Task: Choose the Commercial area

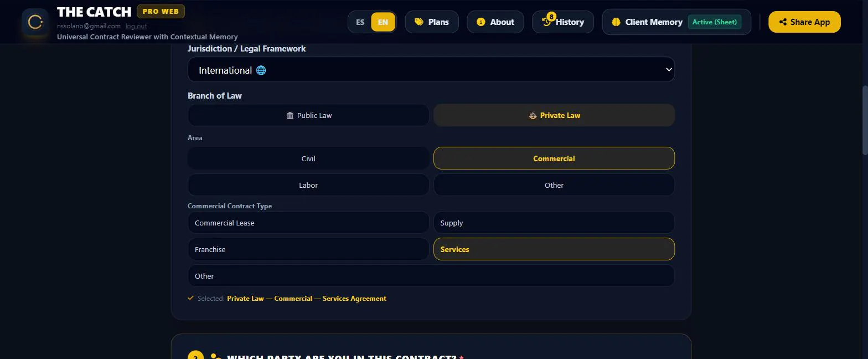Action: (x=554, y=158)
